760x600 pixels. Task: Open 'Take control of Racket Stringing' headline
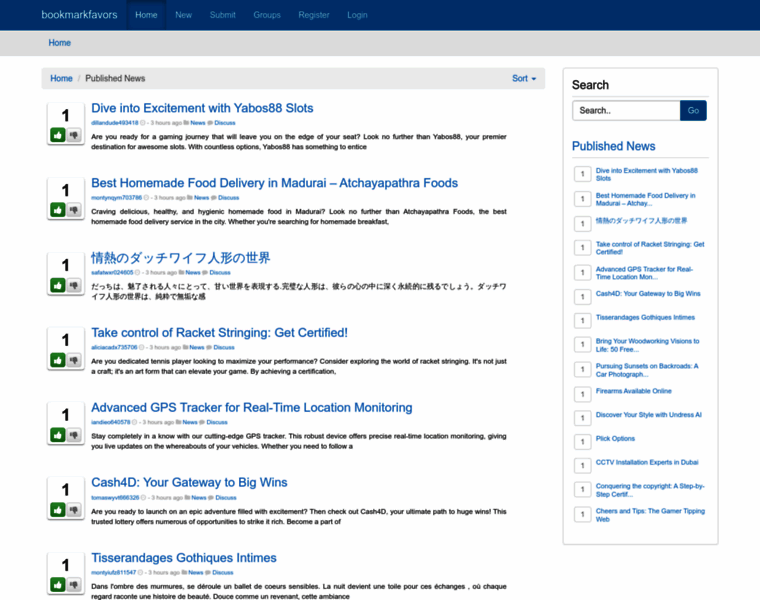click(x=219, y=332)
